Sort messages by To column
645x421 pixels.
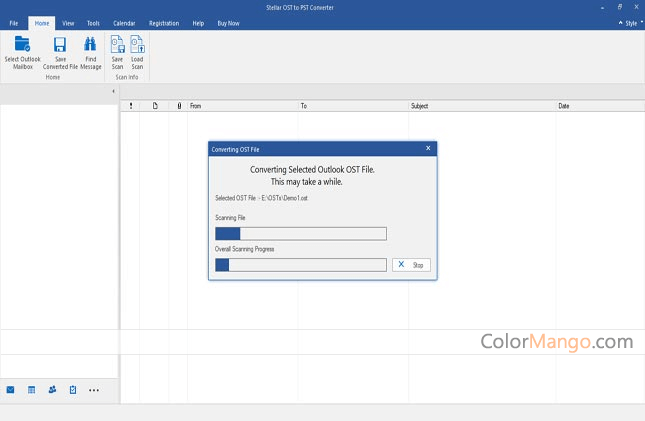353,106
